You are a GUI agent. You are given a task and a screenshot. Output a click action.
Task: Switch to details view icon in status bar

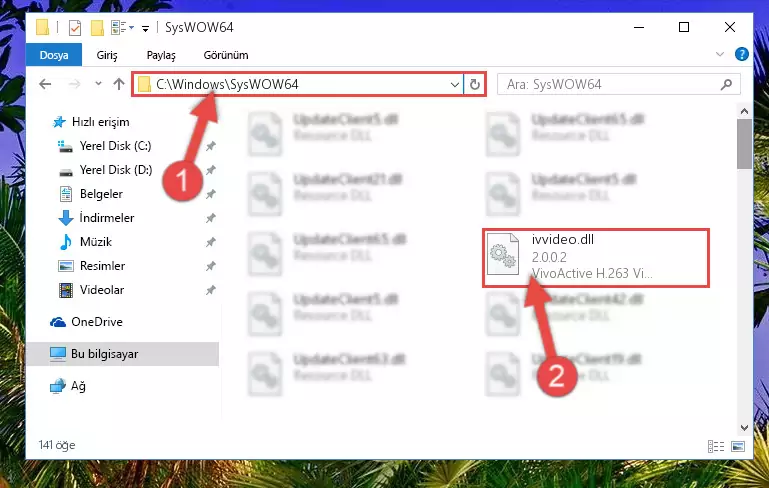716,446
